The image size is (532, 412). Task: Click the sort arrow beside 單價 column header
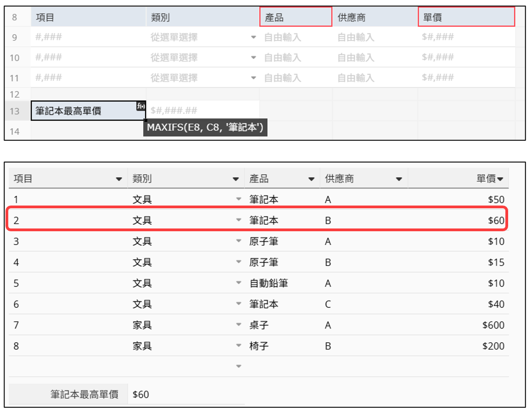499,179
